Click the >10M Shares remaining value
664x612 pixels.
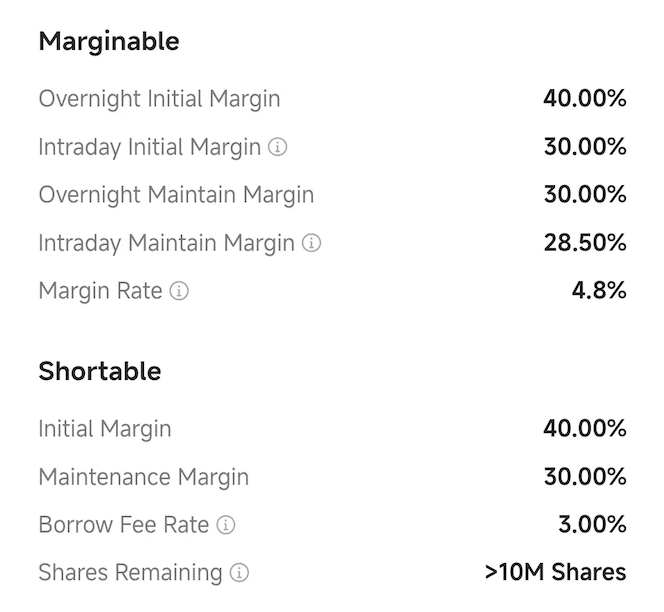tap(555, 573)
